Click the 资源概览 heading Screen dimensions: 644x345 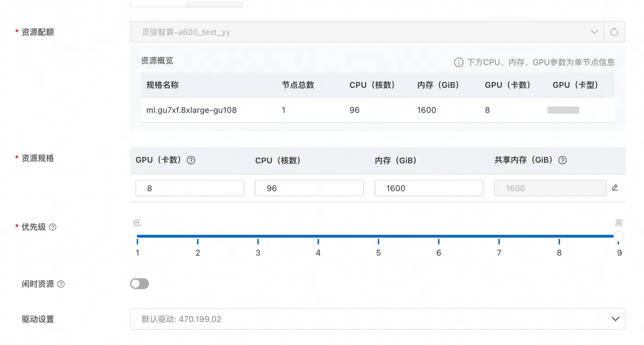pos(157,61)
